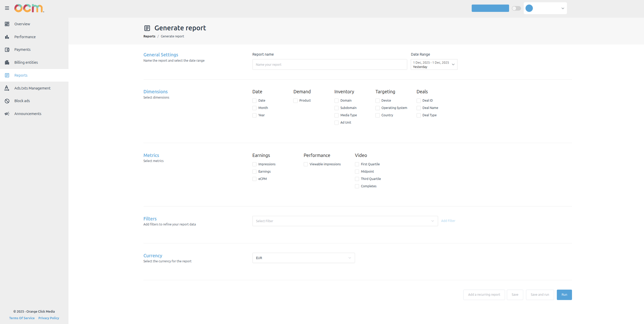
Task: Go to the Reports section
Action: point(21,75)
